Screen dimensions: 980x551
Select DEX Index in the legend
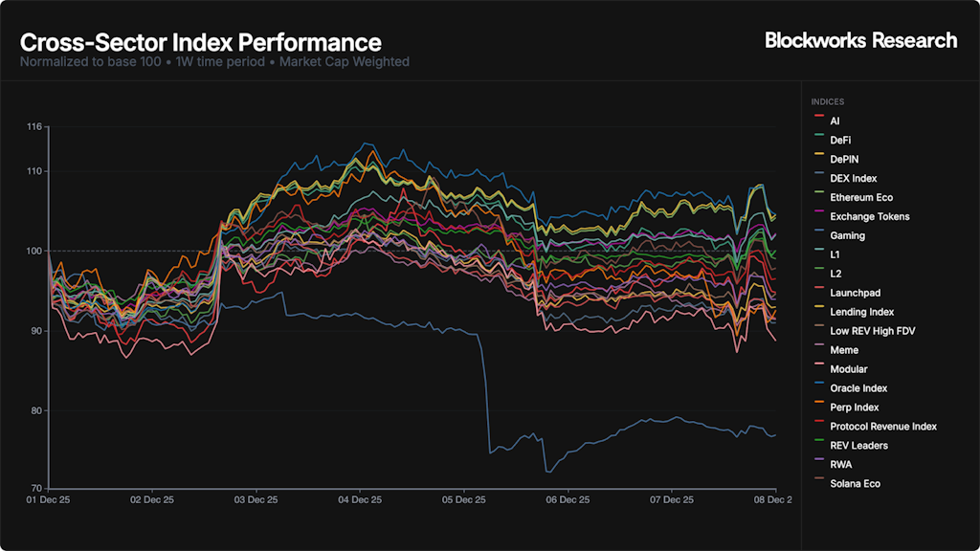coord(853,179)
